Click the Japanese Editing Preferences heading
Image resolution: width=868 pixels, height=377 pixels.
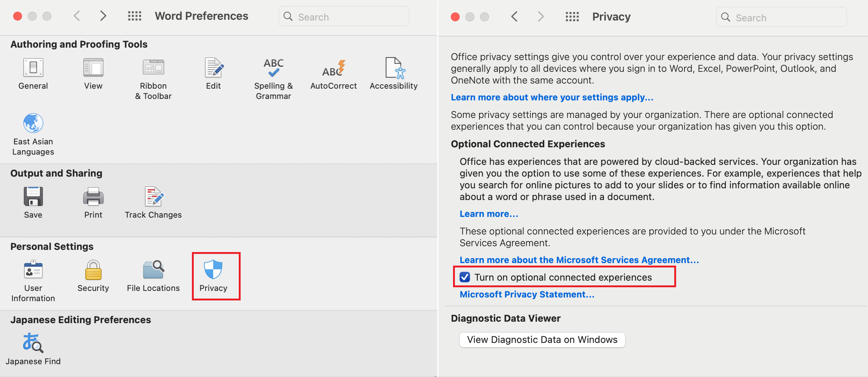(81, 320)
